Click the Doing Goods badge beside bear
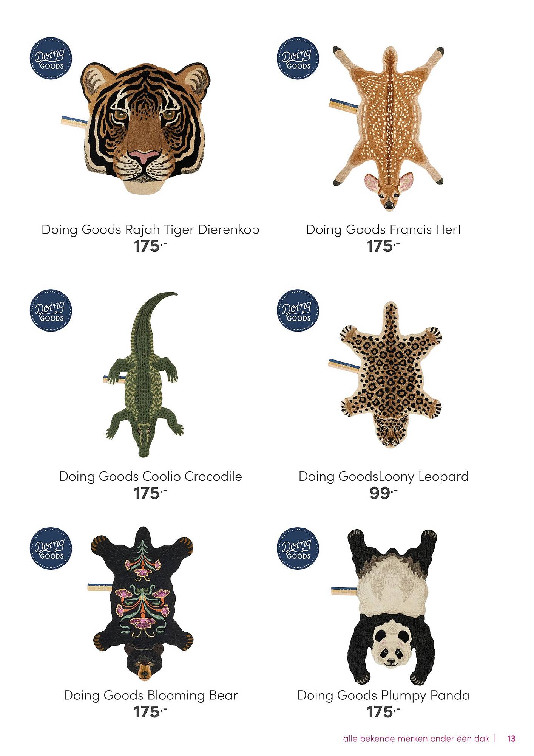This screenshot has height=756, width=534. pyautogui.click(x=51, y=548)
